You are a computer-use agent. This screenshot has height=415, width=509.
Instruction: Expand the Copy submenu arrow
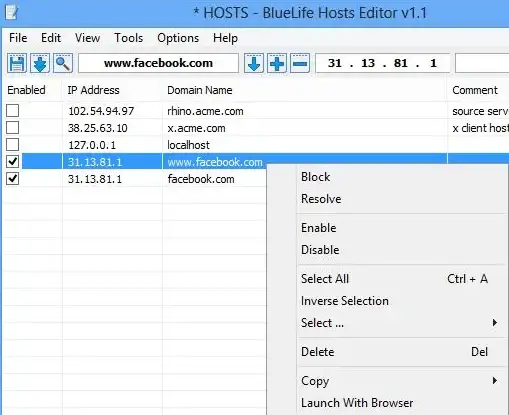click(495, 381)
